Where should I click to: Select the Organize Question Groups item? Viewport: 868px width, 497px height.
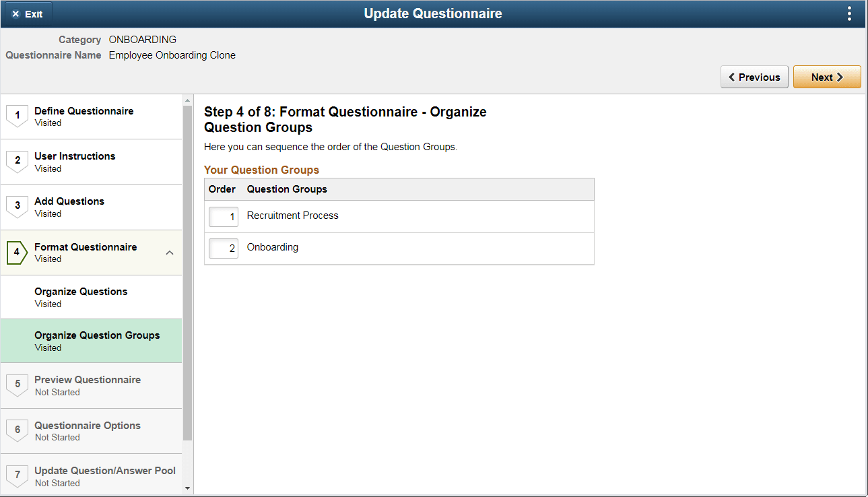pos(97,340)
